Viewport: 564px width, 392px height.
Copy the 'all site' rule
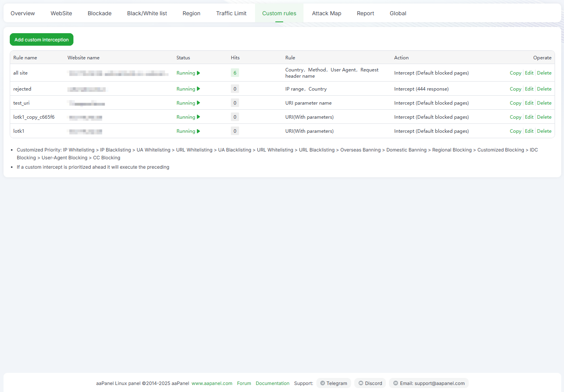pos(515,73)
